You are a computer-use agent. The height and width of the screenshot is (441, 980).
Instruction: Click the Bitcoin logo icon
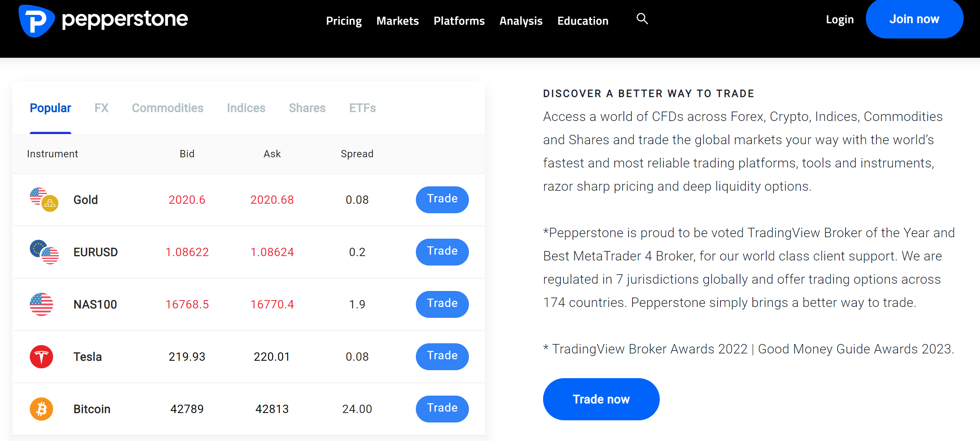coord(41,409)
